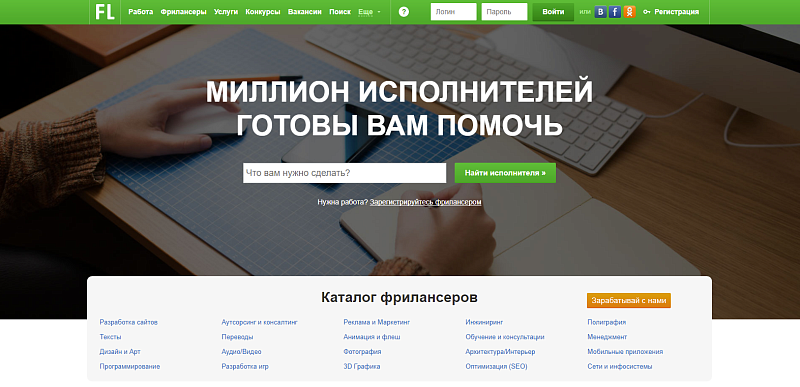
Task: Open the Дизайн и Арт category
Action: (x=120, y=352)
